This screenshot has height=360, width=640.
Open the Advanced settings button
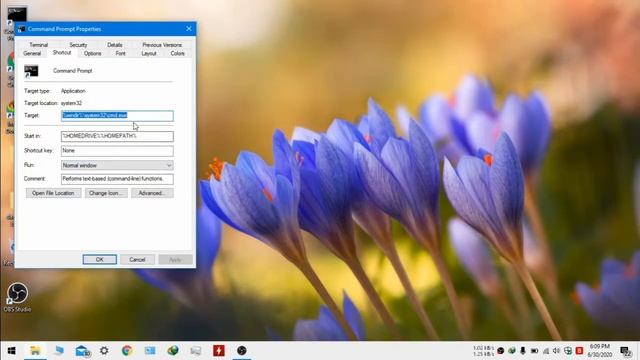point(152,193)
